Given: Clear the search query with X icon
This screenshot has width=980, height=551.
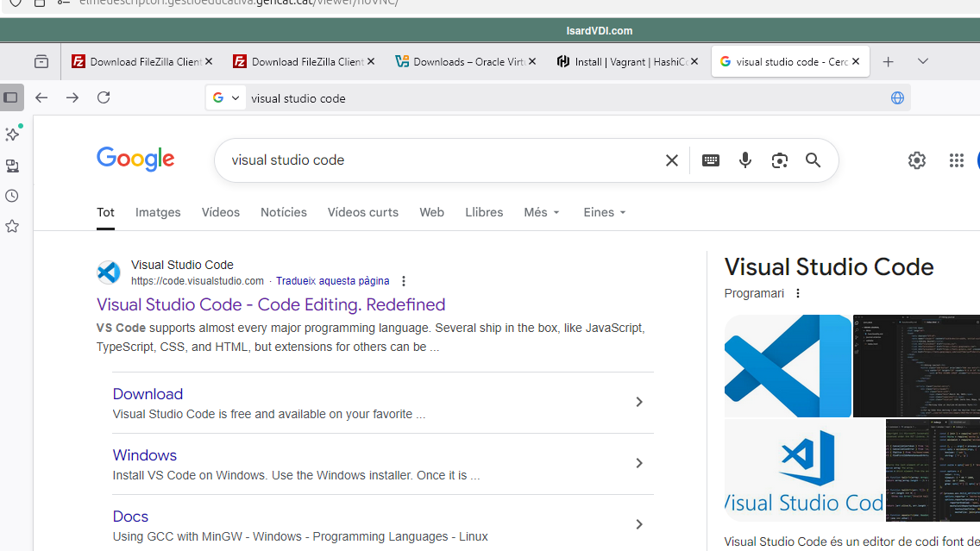Looking at the screenshot, I should click(672, 160).
